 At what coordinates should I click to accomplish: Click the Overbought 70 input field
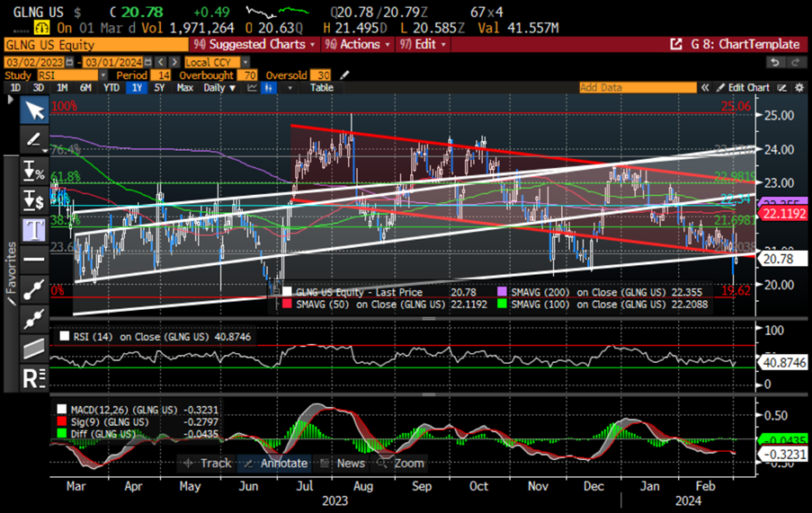(x=247, y=75)
